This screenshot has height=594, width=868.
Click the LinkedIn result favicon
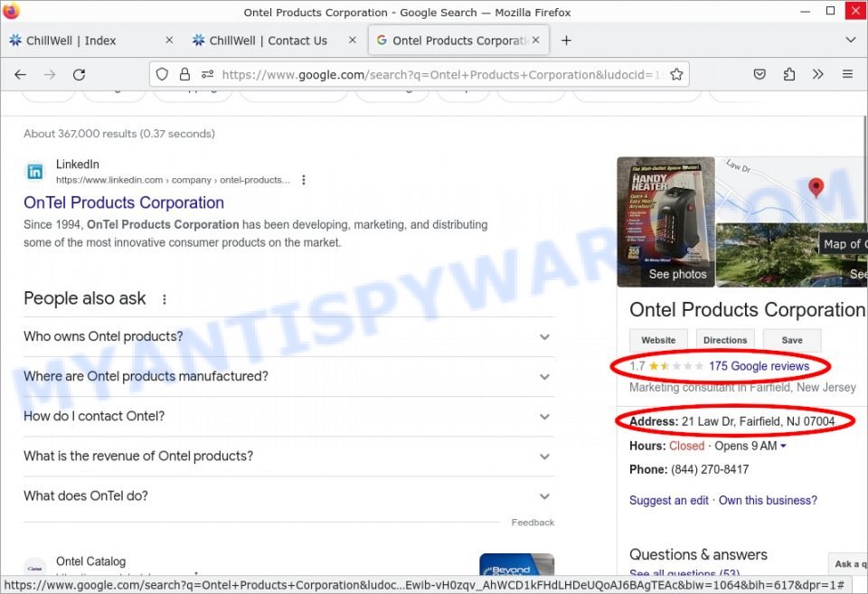(x=34, y=171)
